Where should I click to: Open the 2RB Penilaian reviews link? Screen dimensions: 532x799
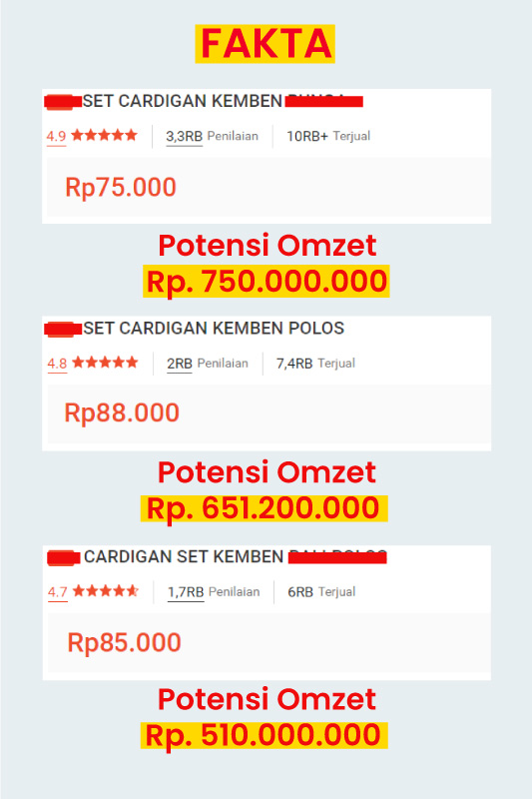tap(208, 364)
